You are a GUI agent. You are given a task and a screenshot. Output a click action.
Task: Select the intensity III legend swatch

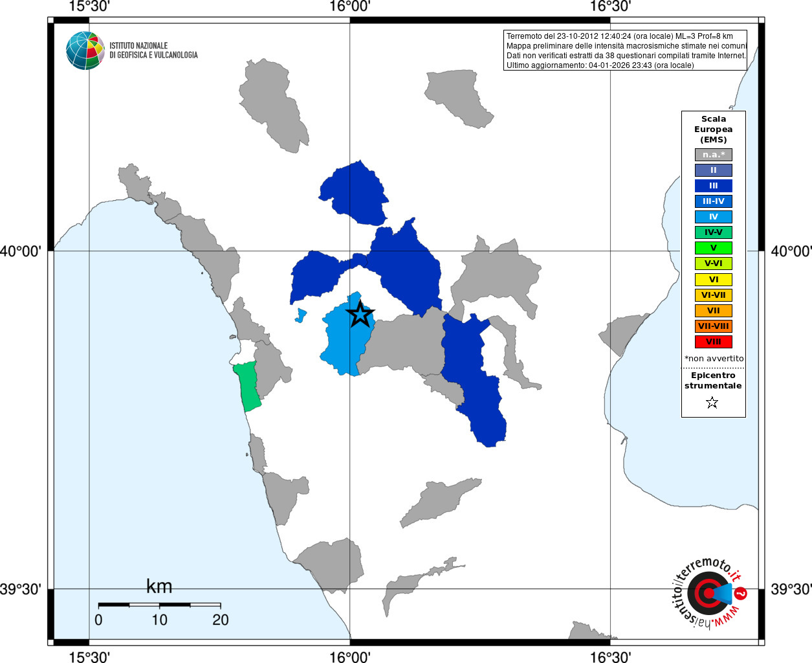click(714, 186)
